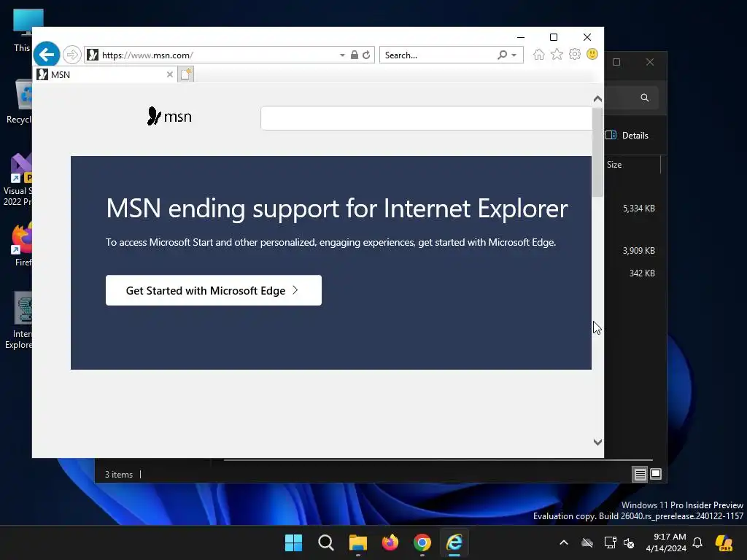The image size is (747, 560).
Task: Select the Visual Studio 2022 desktop shortcut
Action: pos(18,180)
